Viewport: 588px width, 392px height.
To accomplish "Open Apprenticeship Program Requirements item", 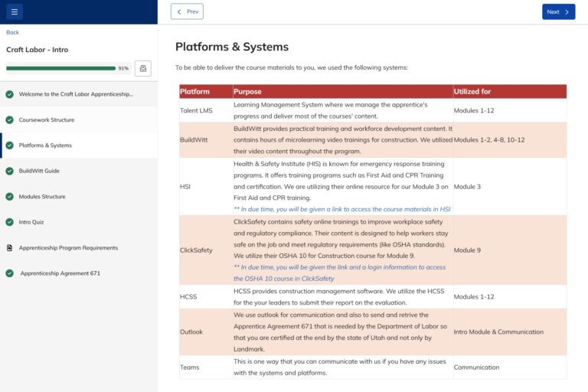I will pos(79,248).
